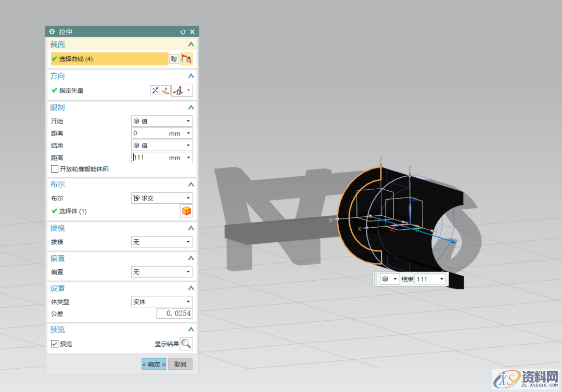Image resolution: width=562 pixels, height=392 pixels.
Task: Uncheck the 预览 checkbox
Action: (55, 344)
